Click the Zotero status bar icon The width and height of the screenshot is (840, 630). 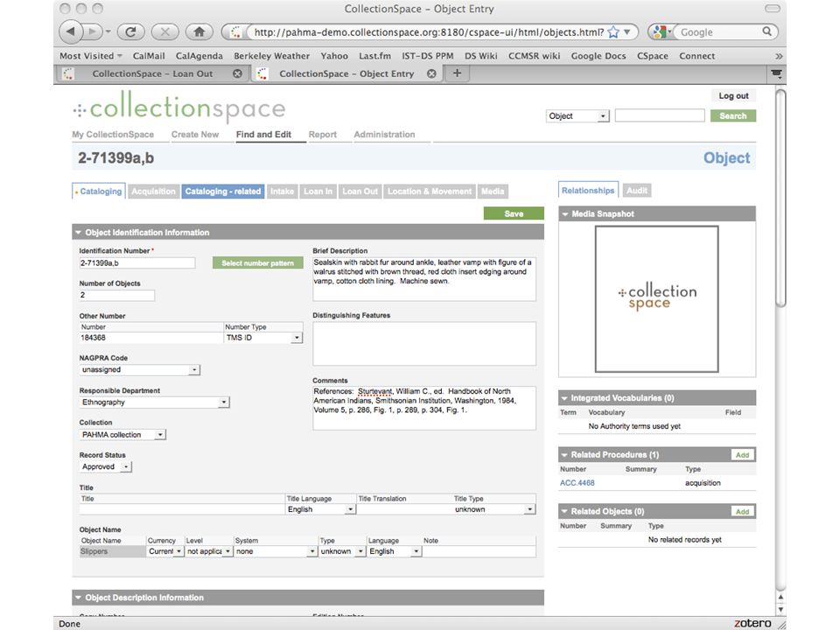pos(752,623)
